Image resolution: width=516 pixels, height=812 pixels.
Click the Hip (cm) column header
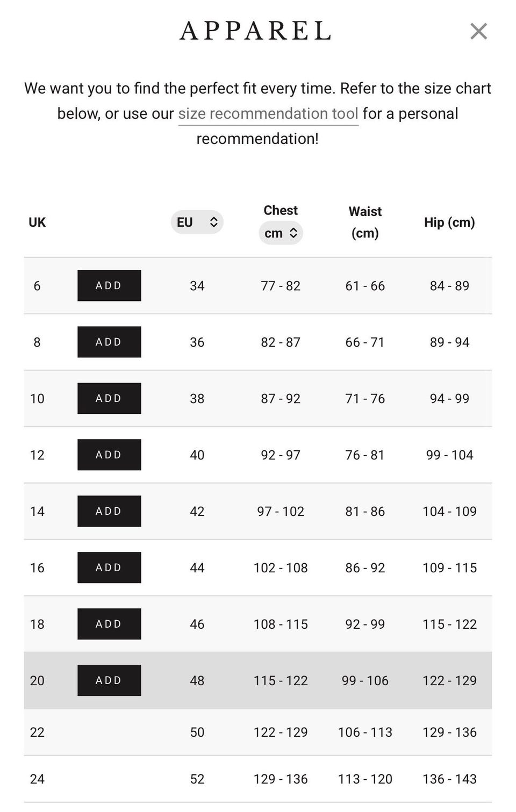449,222
